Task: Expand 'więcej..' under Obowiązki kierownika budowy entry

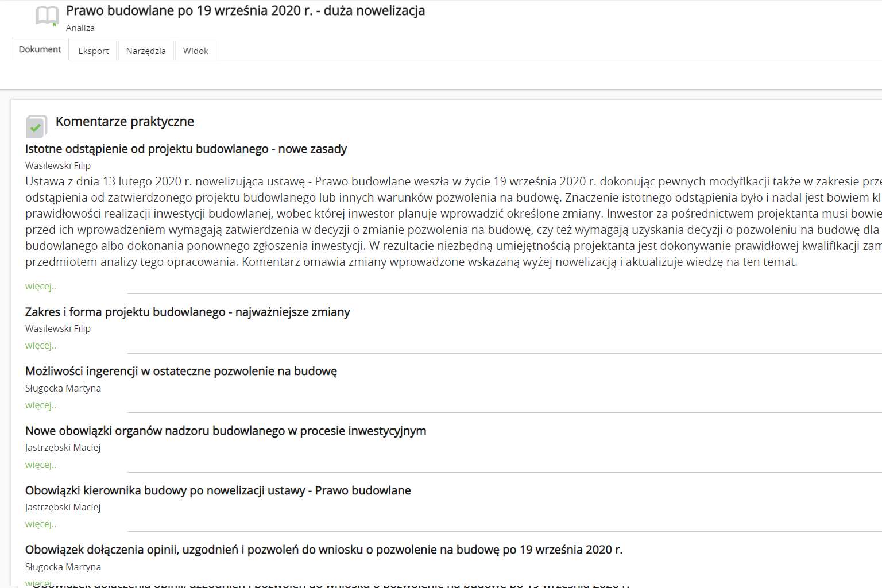Action: coord(41,524)
